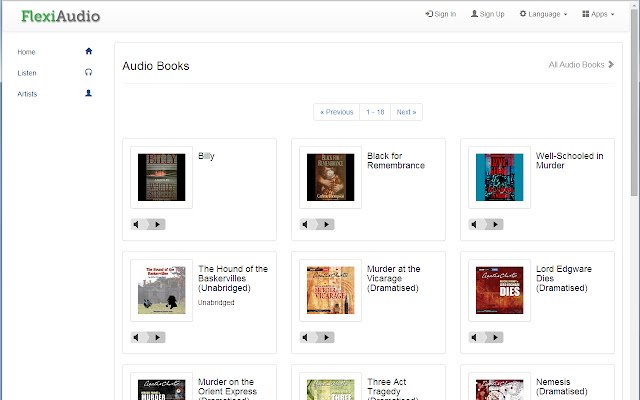Click the All Audio Books chevron arrow
The width and height of the screenshot is (640, 400).
[x=611, y=64]
